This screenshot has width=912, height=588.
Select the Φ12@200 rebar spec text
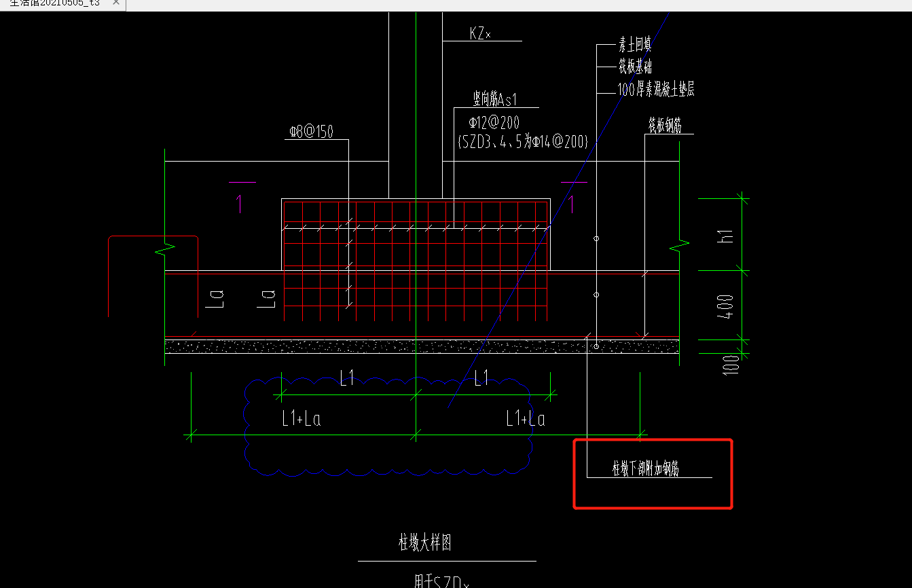494,123
